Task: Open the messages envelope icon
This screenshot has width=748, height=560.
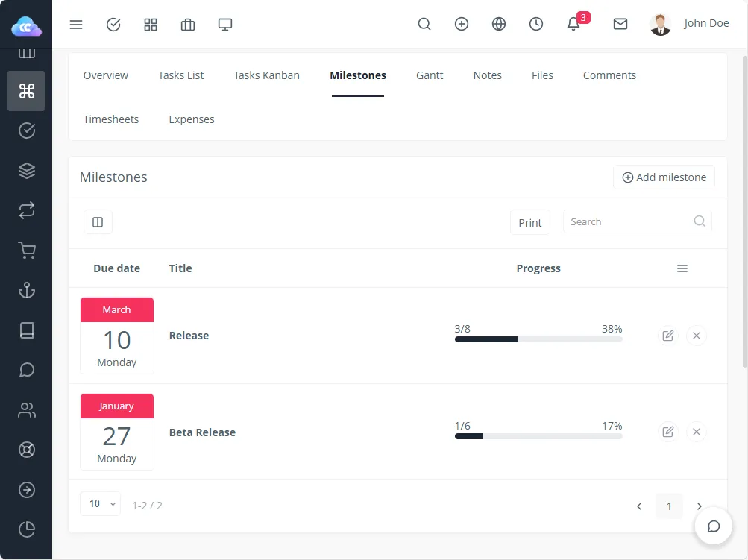Action: 620,24
